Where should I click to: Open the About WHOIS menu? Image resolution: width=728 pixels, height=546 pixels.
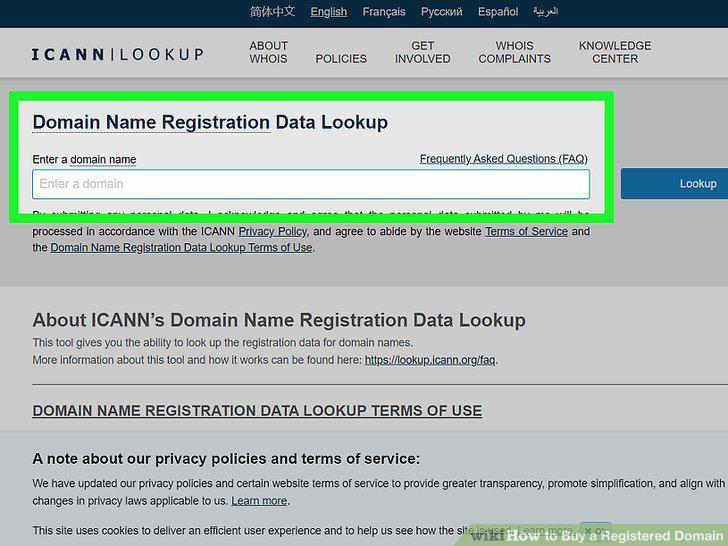(268, 52)
